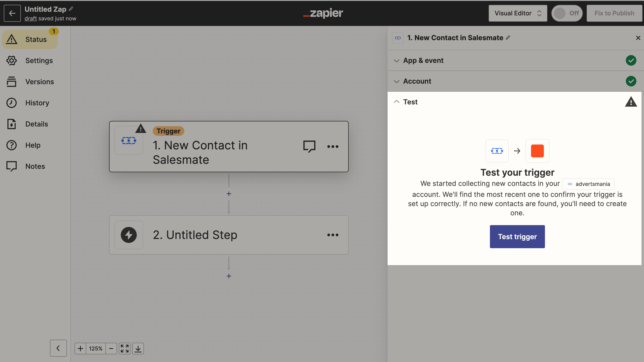Add a step between steps 1 and 2
The height and width of the screenshot is (362, 644).
pos(229,194)
